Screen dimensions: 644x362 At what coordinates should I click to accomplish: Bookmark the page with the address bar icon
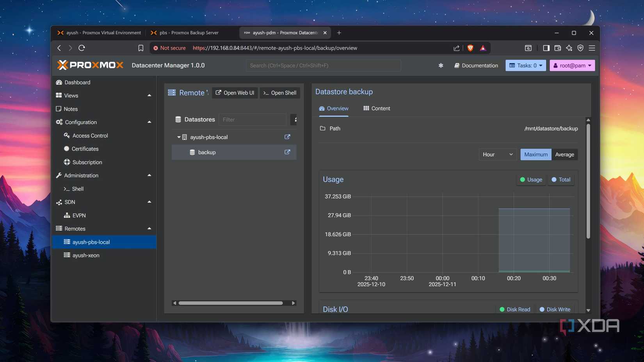[141, 48]
